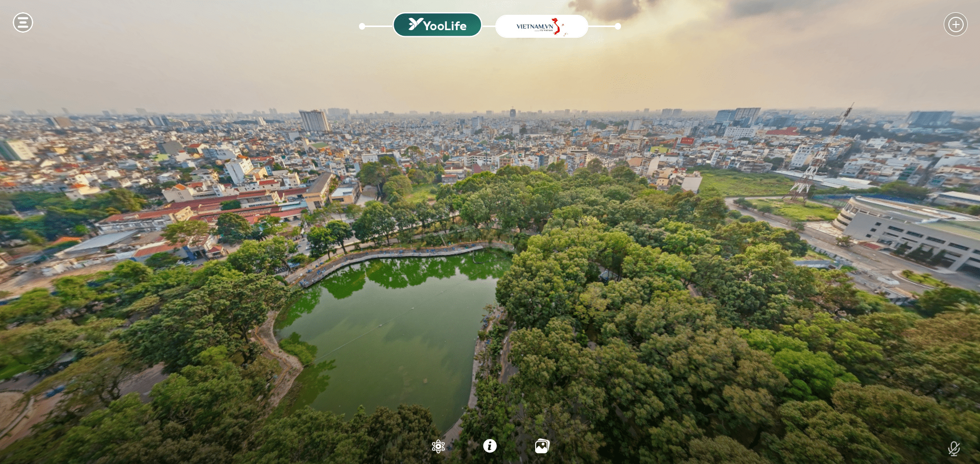Click the YooLife logo badge
Screen dimensions: 980x464
tap(437, 25)
